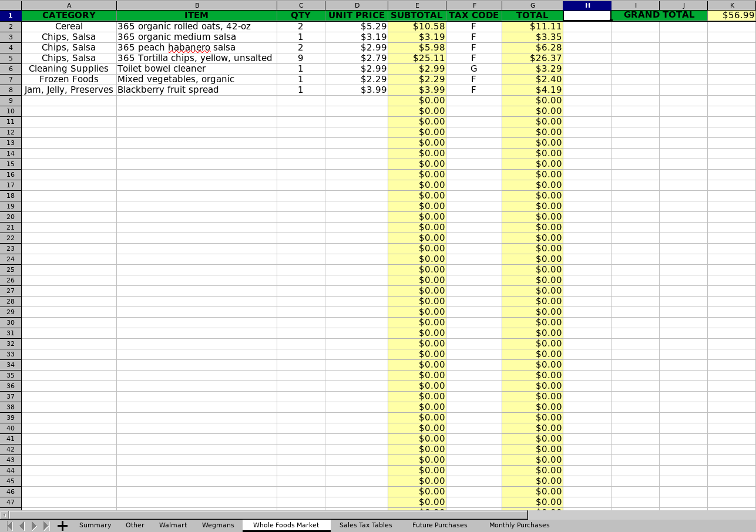Click the TOTAL header cell
This screenshot has height=532, width=756.
pos(532,16)
